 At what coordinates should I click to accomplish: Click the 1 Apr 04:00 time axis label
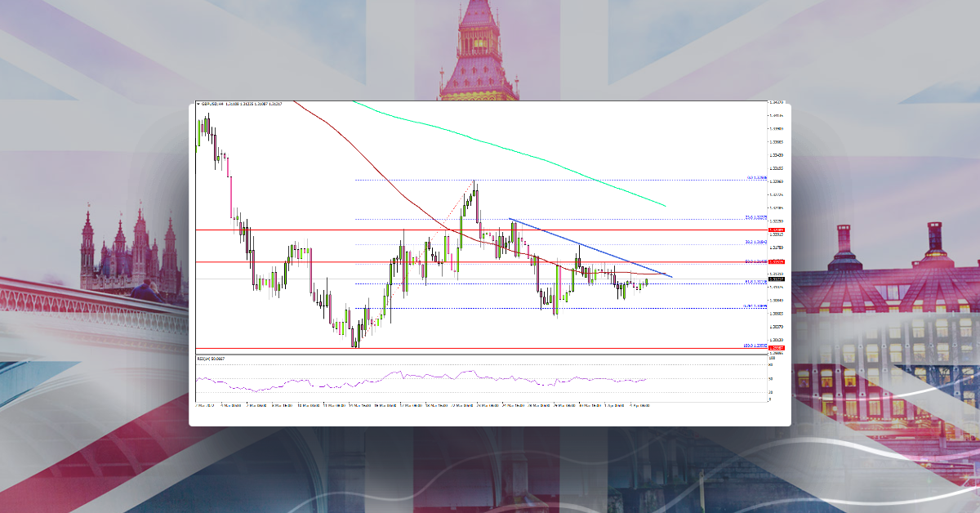pyautogui.click(x=615, y=403)
